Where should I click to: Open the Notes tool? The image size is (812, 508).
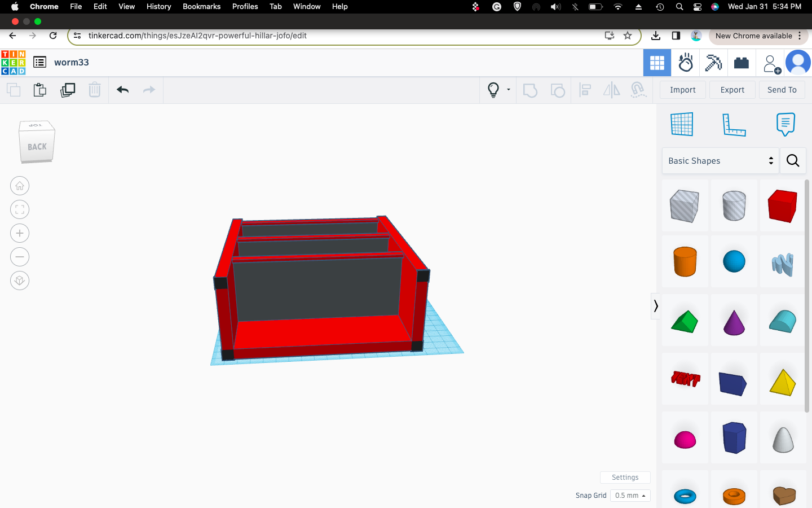click(785, 124)
